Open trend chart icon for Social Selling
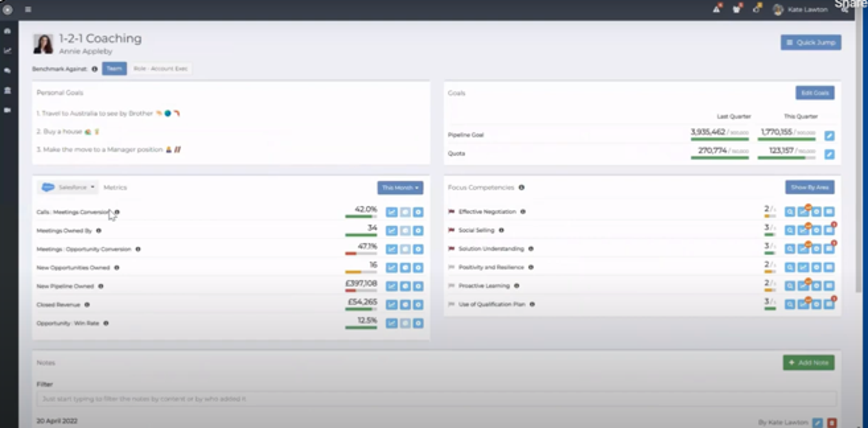The image size is (868, 428). [x=803, y=230]
